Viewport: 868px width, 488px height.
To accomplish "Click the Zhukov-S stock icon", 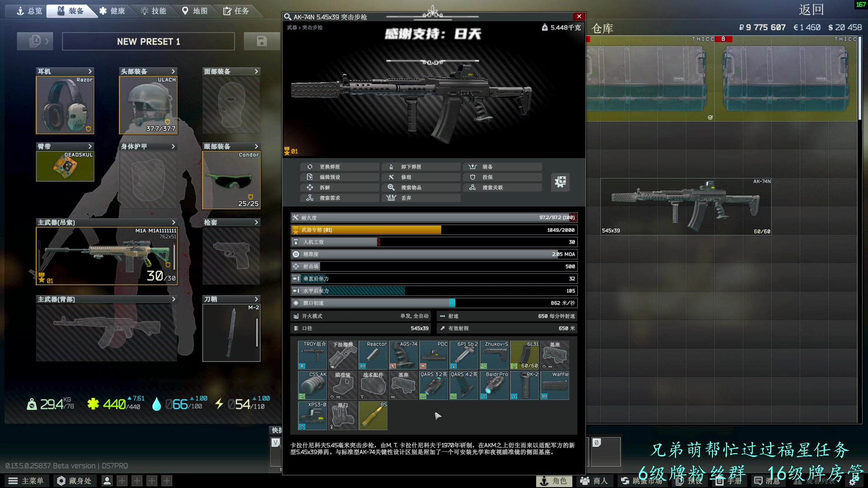I will [494, 355].
